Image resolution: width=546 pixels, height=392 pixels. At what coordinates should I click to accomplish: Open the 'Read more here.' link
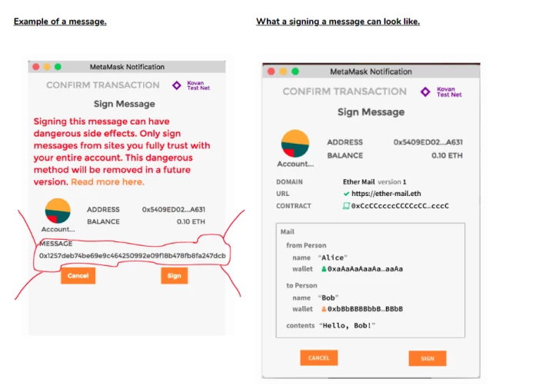coord(108,182)
